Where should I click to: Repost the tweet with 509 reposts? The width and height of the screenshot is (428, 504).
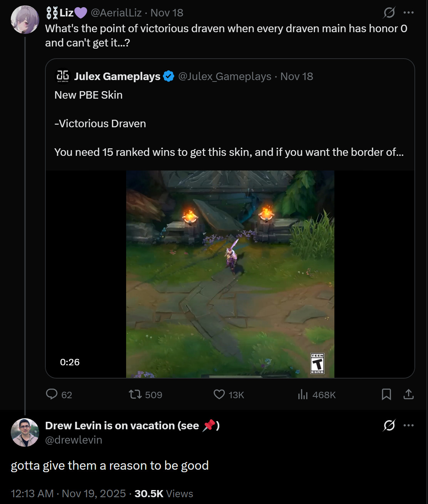pos(135,394)
